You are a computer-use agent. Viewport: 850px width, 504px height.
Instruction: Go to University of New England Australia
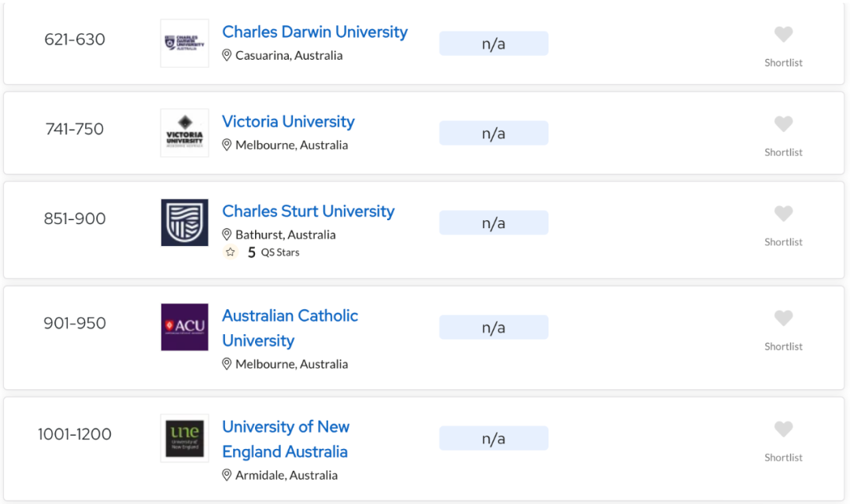[286, 439]
